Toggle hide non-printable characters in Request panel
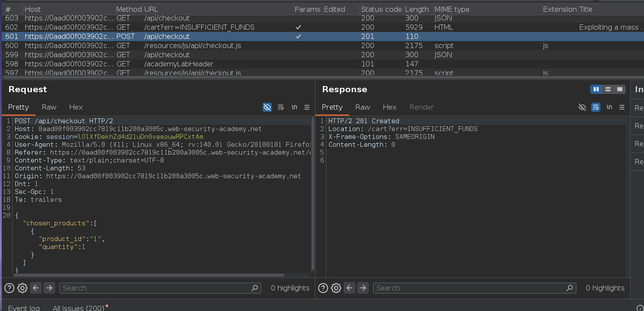Screen dimensions: 644x311 click(x=267, y=107)
